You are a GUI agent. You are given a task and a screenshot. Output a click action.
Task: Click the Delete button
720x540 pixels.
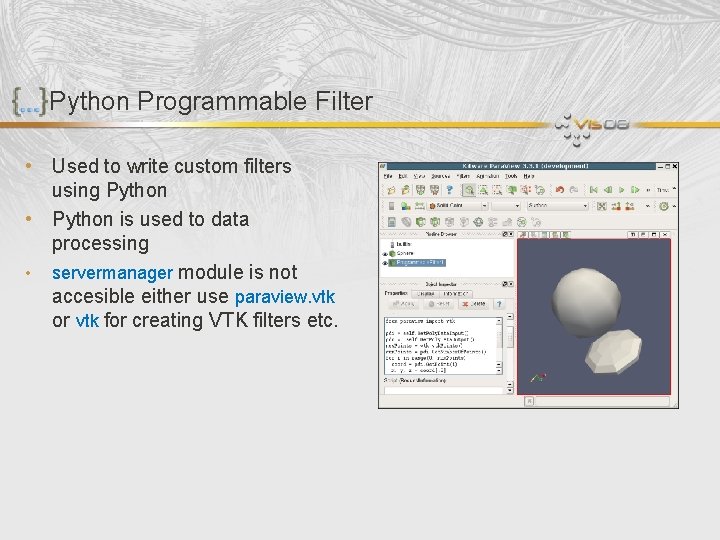coord(473,304)
